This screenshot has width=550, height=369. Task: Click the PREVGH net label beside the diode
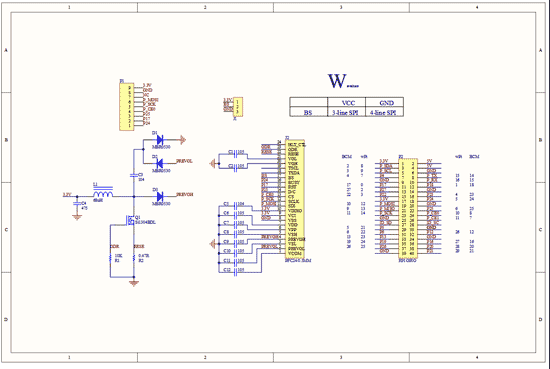185,194
